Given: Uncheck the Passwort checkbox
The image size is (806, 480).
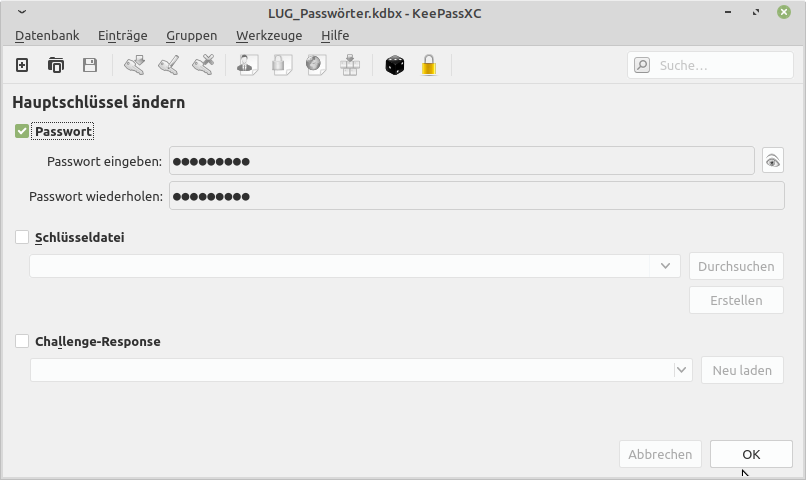Looking at the screenshot, I should [22, 132].
